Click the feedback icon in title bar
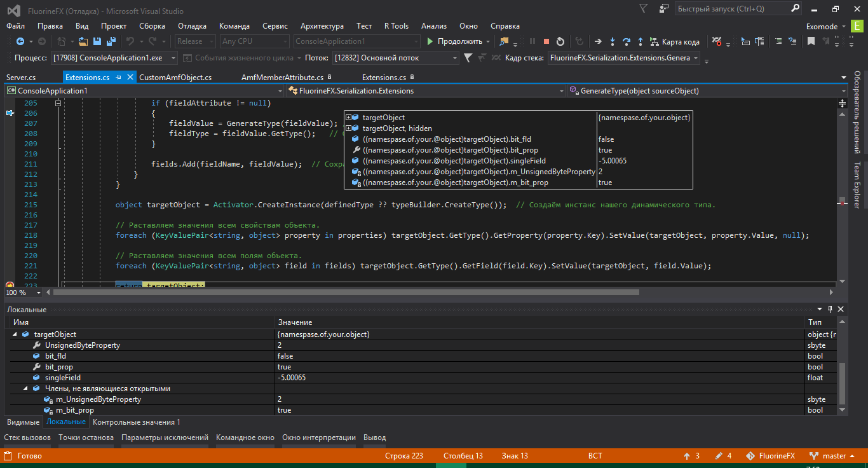The width and height of the screenshot is (868, 468). [x=664, y=9]
